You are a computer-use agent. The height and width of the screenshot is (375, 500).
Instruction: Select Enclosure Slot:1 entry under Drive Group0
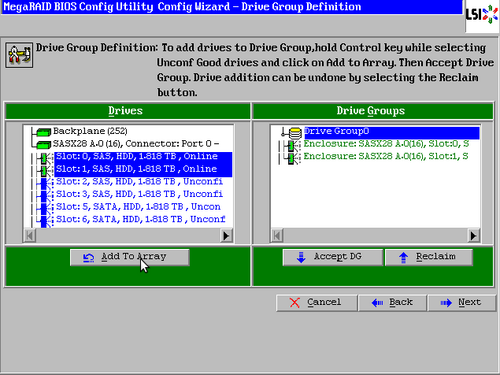click(386, 156)
